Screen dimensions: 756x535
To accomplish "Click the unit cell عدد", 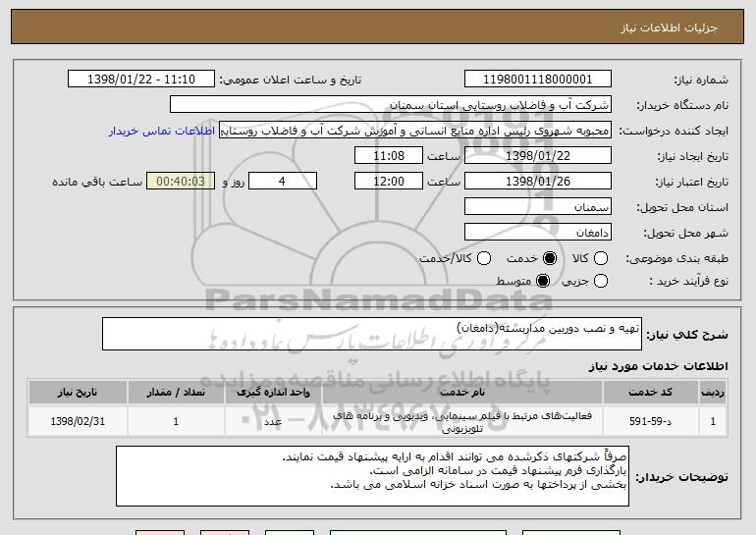I will coord(273,421).
